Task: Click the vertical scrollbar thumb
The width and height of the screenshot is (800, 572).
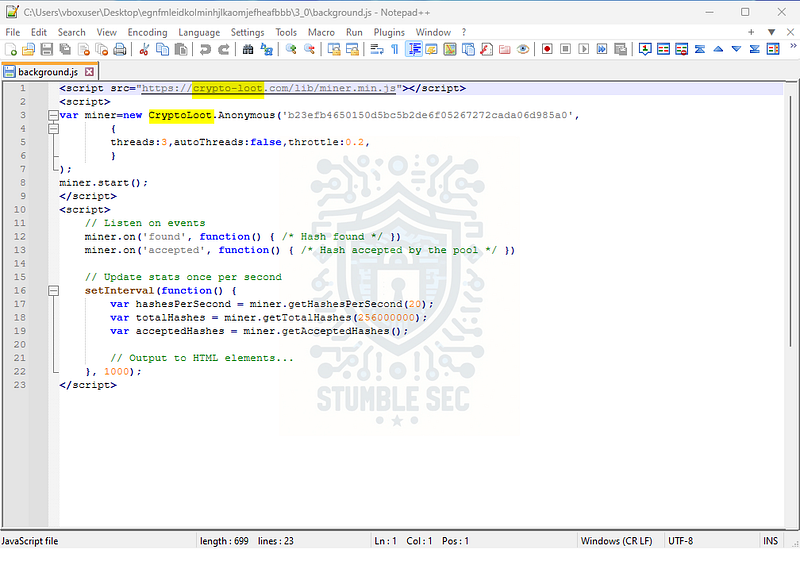Action: (791, 219)
